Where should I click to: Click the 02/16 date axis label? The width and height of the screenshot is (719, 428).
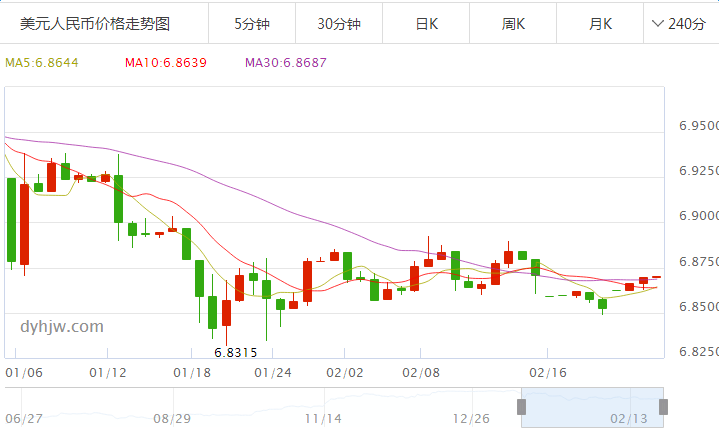548,372
